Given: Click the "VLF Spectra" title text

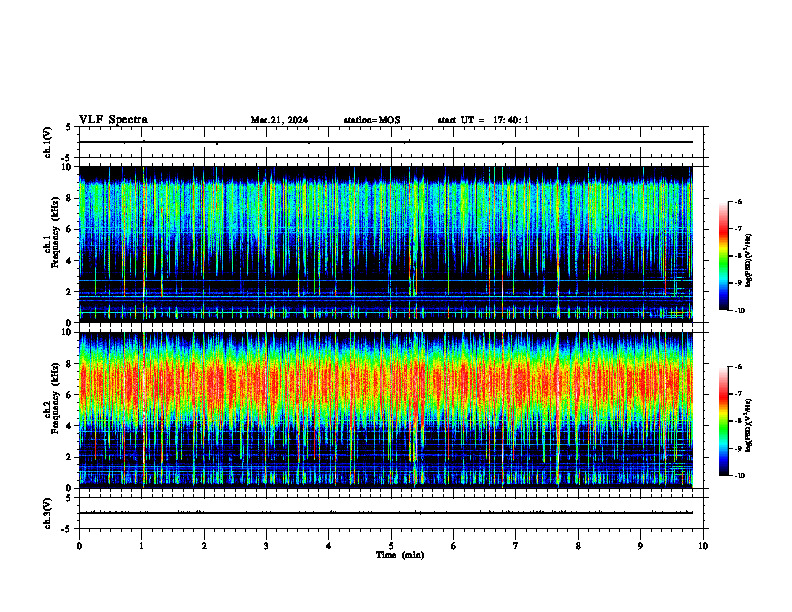Looking at the screenshot, I should click(113, 120).
